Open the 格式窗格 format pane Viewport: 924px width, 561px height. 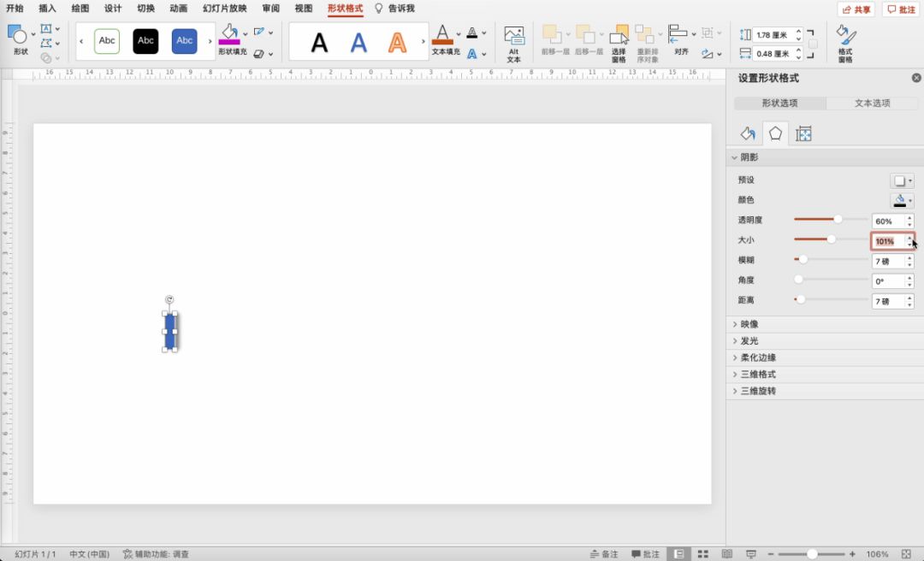coord(845,44)
